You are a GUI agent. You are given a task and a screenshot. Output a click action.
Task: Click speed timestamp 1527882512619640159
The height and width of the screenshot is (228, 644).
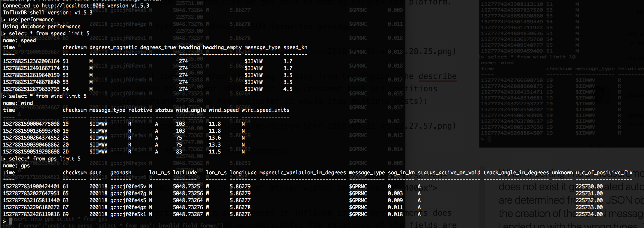(x=31, y=75)
